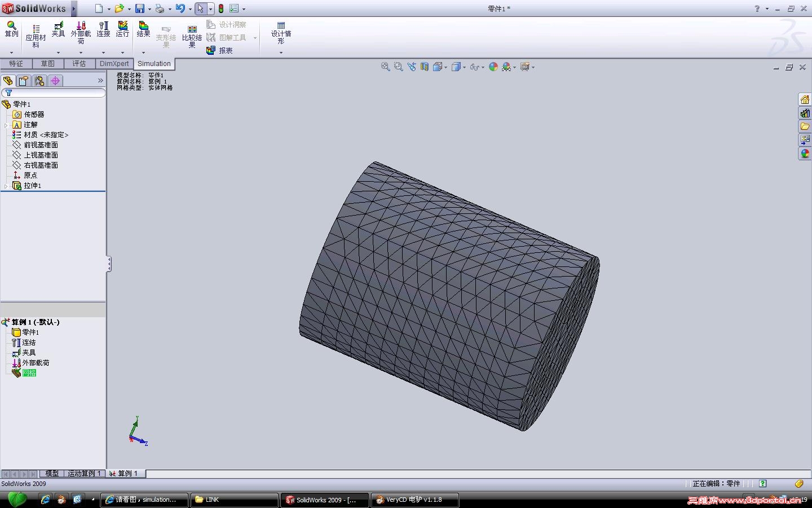The width and height of the screenshot is (812, 508).
Task: Open File Explorer folder icon in task pane
Action: pos(805,126)
